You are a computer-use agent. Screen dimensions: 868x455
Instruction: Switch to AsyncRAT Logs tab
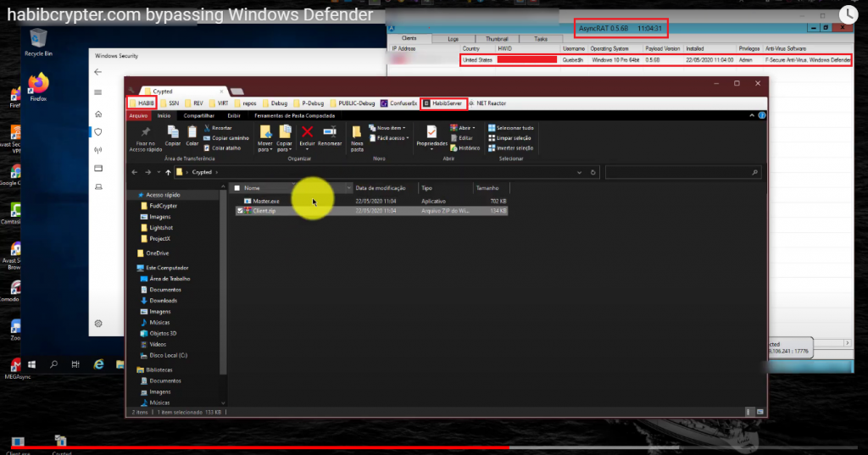[453, 39]
